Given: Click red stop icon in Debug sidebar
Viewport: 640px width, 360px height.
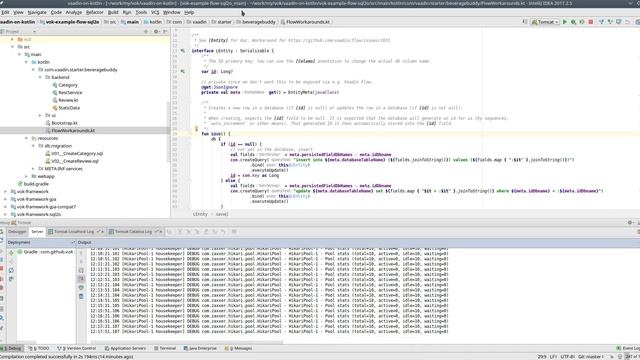Looking at the screenshot, I should pyautogui.click(x=2, y=268).
